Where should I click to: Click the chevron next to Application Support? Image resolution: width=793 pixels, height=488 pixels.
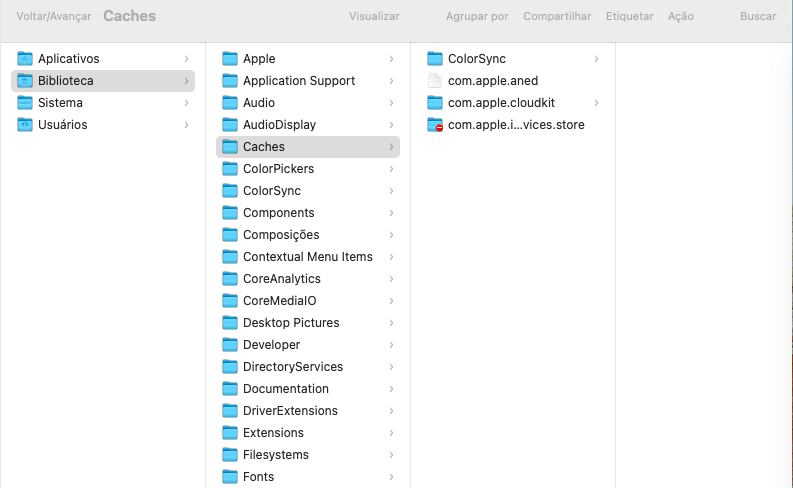click(x=391, y=81)
